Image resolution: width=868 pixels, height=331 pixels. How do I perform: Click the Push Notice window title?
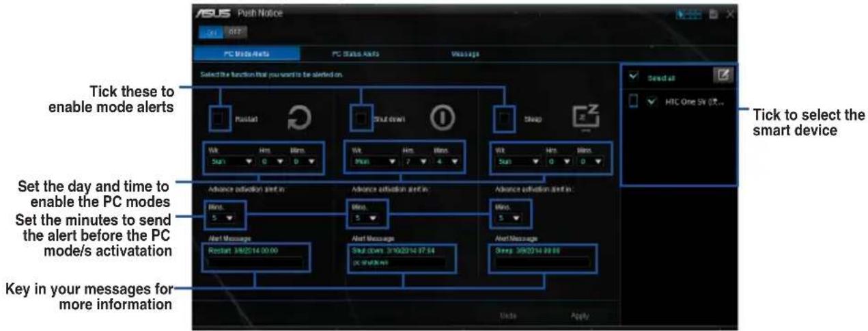(259, 12)
